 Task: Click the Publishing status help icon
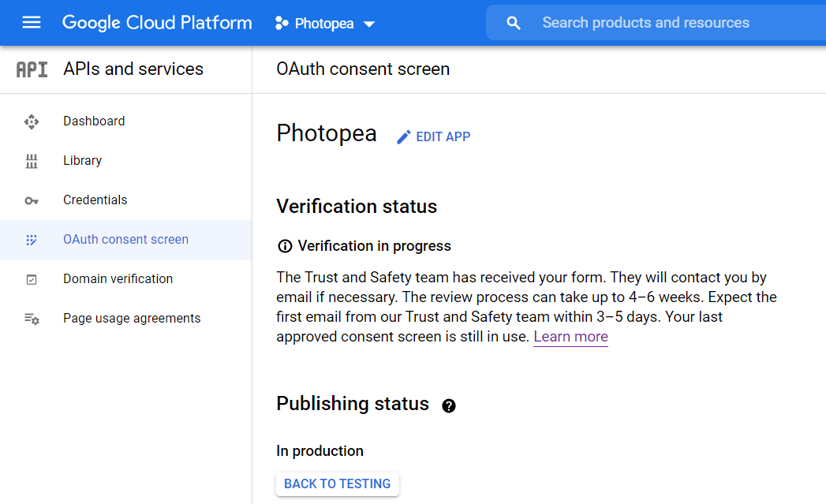pos(449,405)
